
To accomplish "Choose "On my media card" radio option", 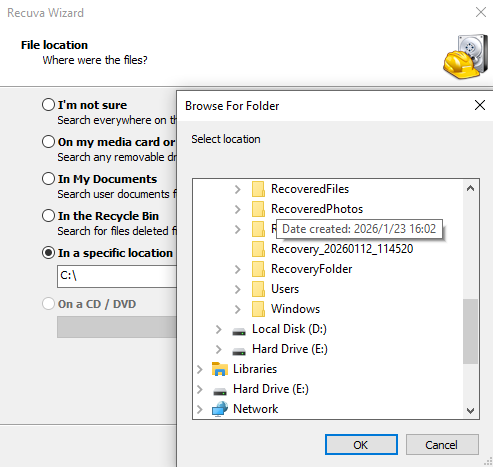I will pyautogui.click(x=48, y=142).
